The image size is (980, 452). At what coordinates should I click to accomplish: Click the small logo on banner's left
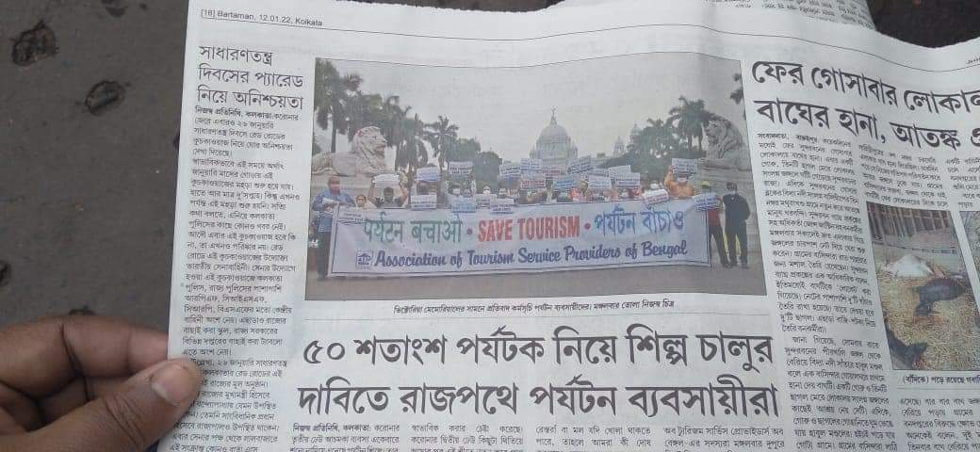[x=363, y=260]
